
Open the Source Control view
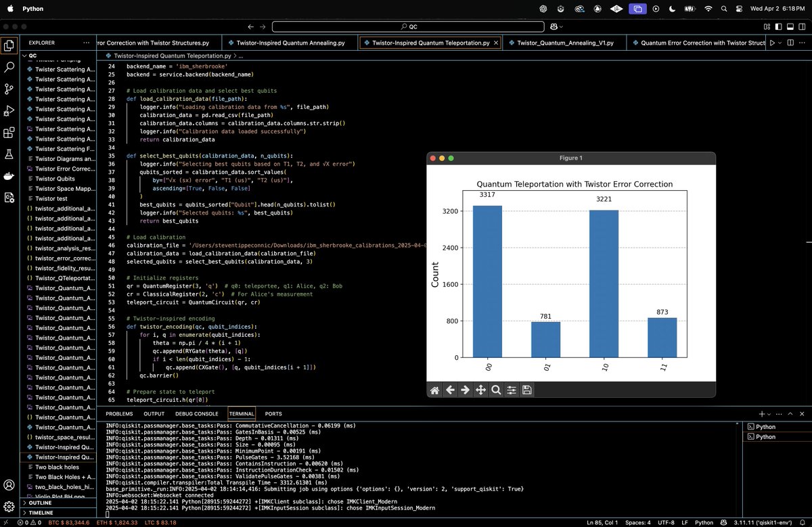tap(9, 89)
